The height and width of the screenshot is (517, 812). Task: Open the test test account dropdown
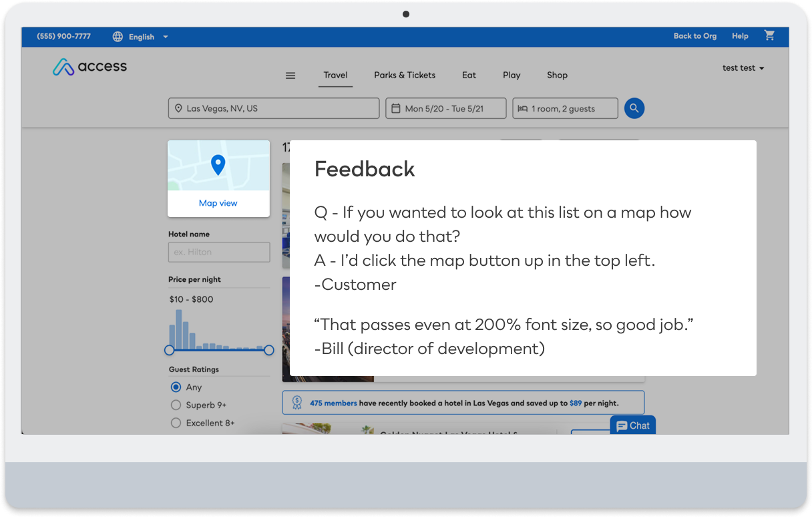click(x=743, y=68)
